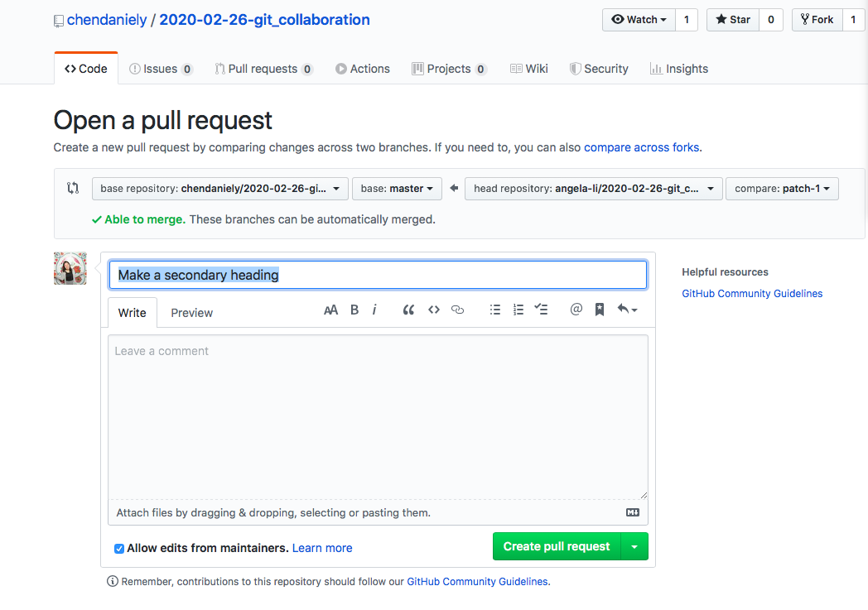Image resolution: width=868 pixels, height=610 pixels.
Task: Switch to the Preview tab
Action: coord(191,313)
